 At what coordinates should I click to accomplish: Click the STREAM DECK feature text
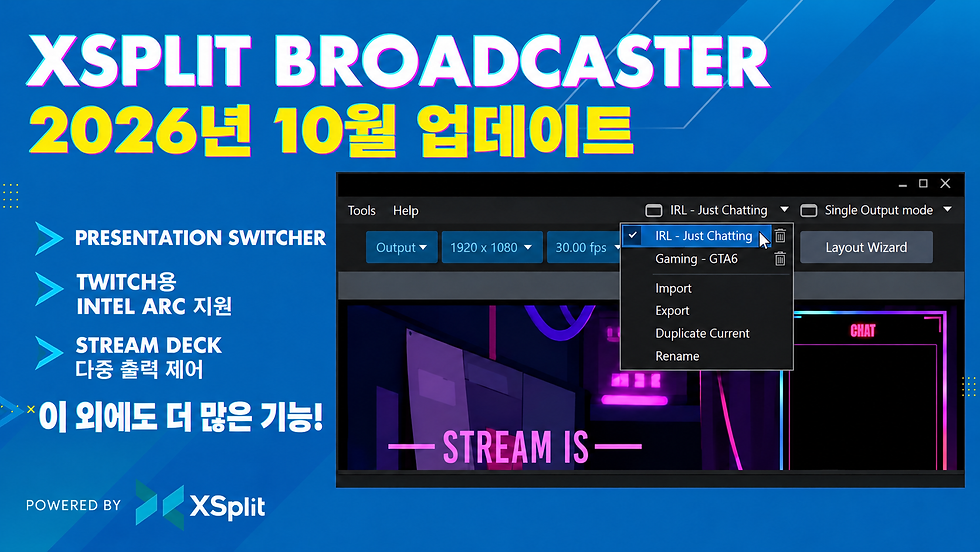(x=149, y=346)
